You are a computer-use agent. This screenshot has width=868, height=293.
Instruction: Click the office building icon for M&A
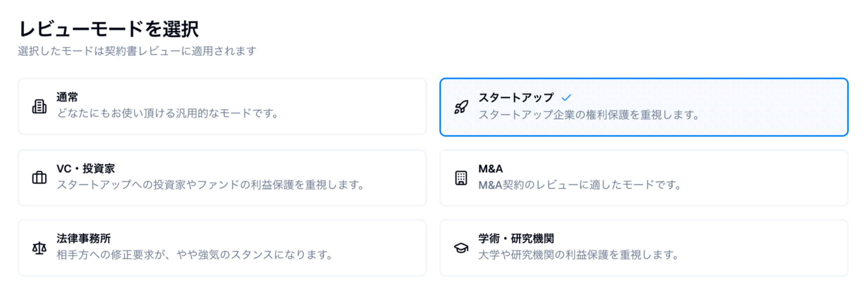[x=461, y=178]
